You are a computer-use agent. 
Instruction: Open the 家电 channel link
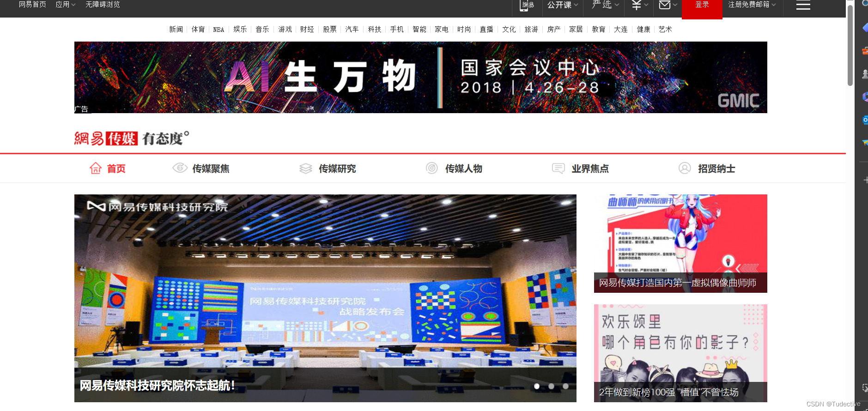coord(442,29)
